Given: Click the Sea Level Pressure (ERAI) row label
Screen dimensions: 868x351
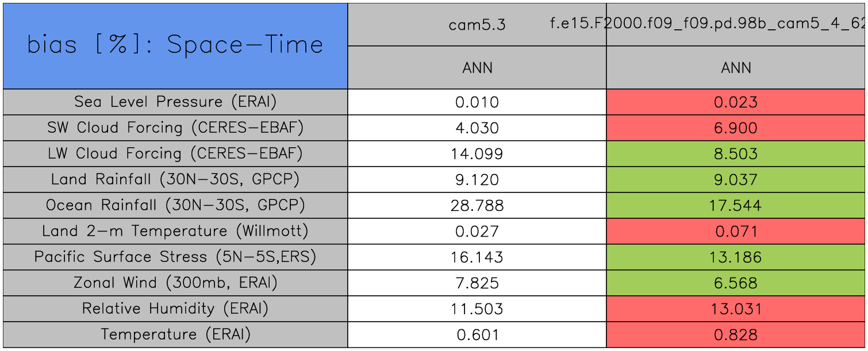Looking at the screenshot, I should pos(175,102).
